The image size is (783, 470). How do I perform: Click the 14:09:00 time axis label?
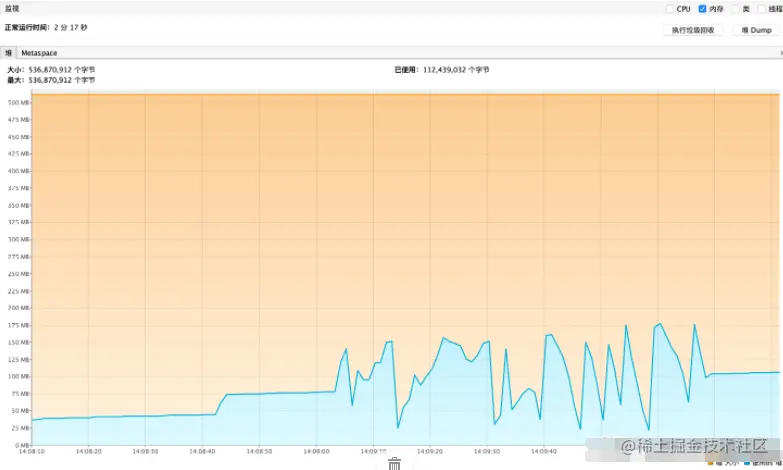tap(316, 451)
